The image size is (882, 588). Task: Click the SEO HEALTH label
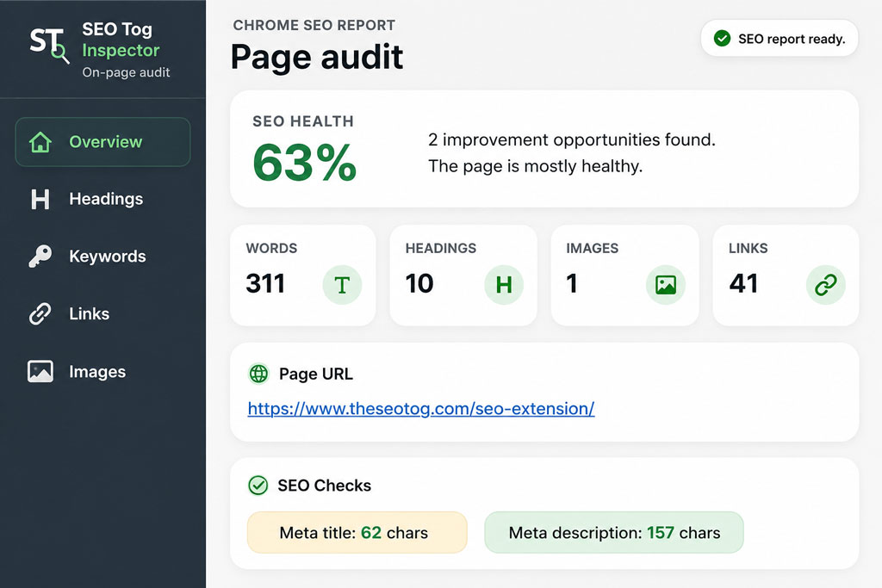coord(303,121)
